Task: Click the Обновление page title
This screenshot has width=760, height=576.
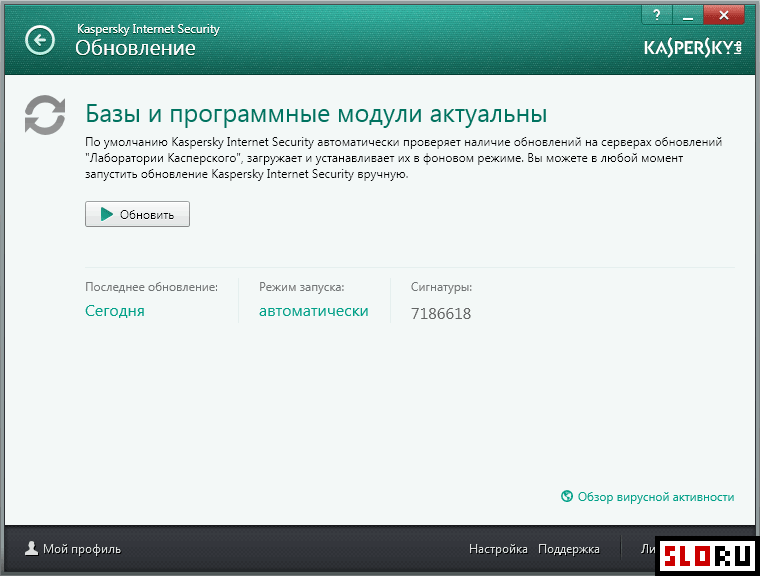Action: tap(135, 48)
